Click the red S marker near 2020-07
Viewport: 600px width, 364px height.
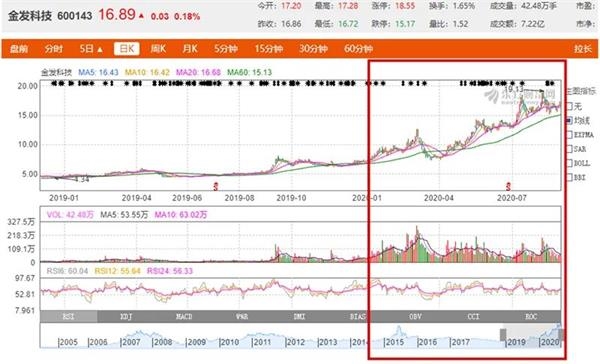point(508,186)
